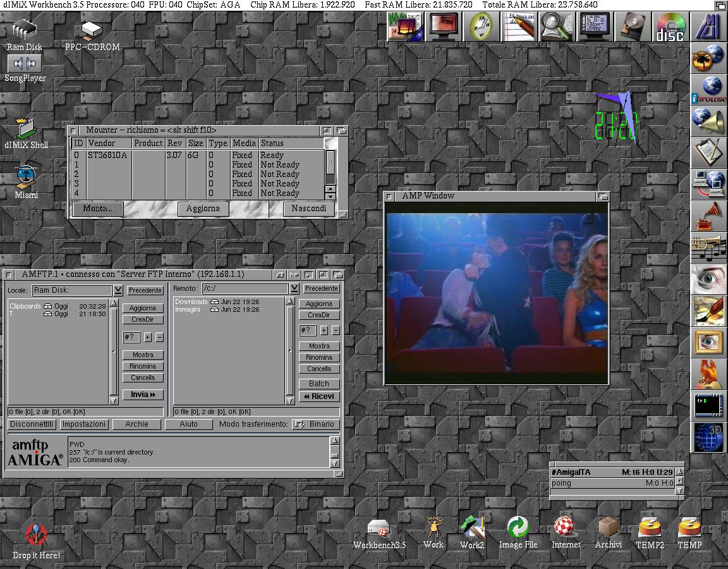This screenshot has height=569, width=728.
Task: Click the local #? pattern field
Action: click(x=131, y=337)
